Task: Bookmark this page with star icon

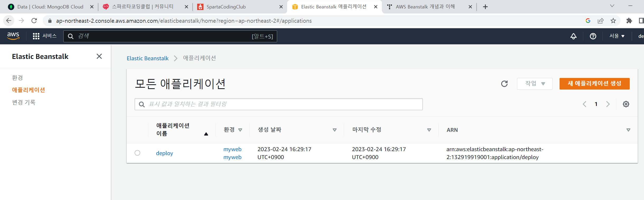Action: pyautogui.click(x=613, y=21)
